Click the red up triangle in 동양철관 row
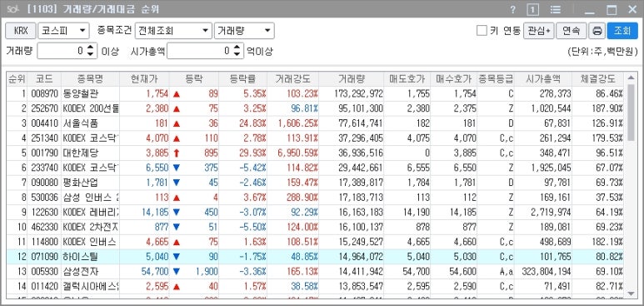644x306 pixels. 177,93
